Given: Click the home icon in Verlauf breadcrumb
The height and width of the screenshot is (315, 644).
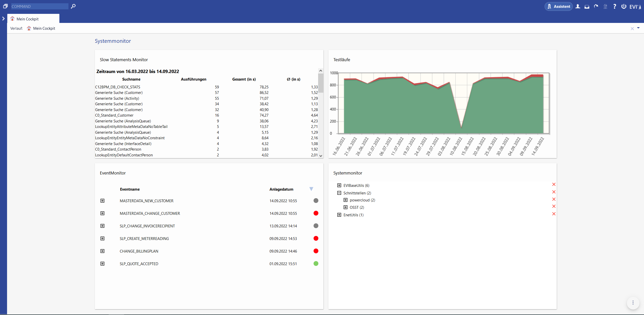Looking at the screenshot, I should (x=29, y=28).
